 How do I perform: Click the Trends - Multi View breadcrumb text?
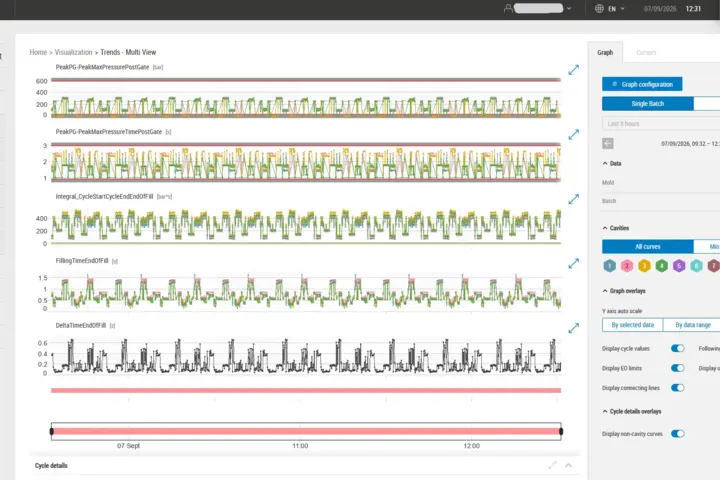point(128,52)
